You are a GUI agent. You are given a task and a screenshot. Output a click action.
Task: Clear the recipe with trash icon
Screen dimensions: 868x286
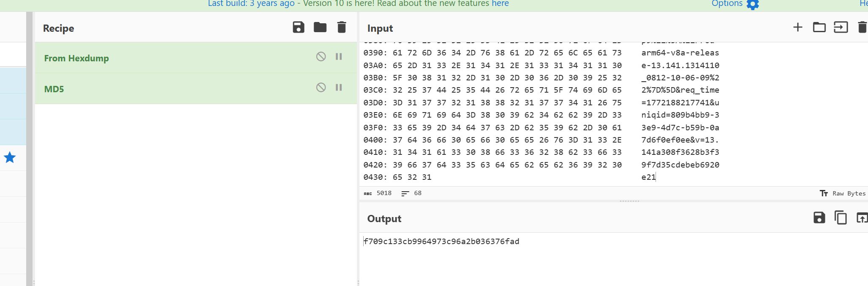341,27
